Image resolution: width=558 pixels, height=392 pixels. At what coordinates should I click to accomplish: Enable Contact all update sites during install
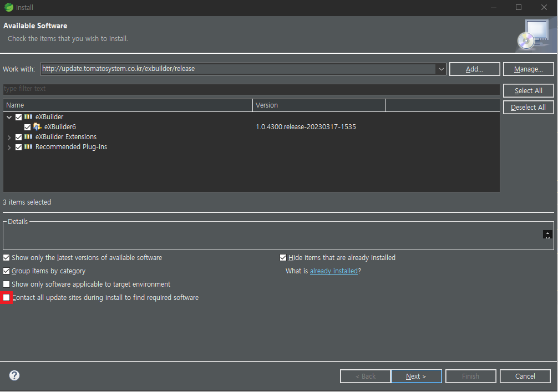tap(7, 297)
